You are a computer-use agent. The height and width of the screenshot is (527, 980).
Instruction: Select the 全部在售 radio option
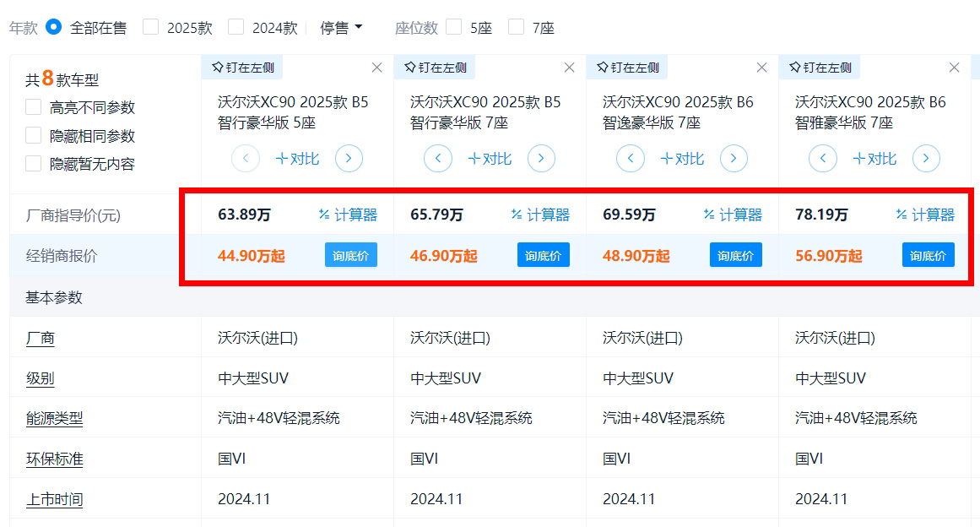coord(54,28)
